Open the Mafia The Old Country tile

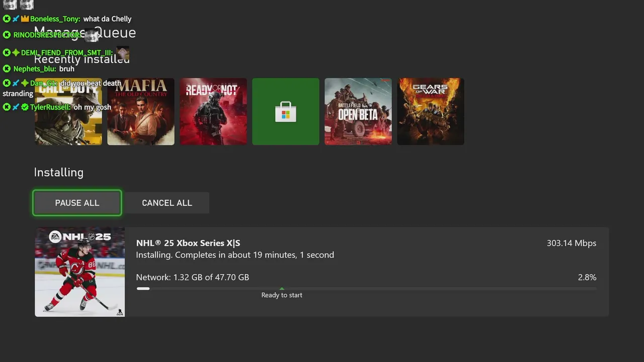point(141,112)
